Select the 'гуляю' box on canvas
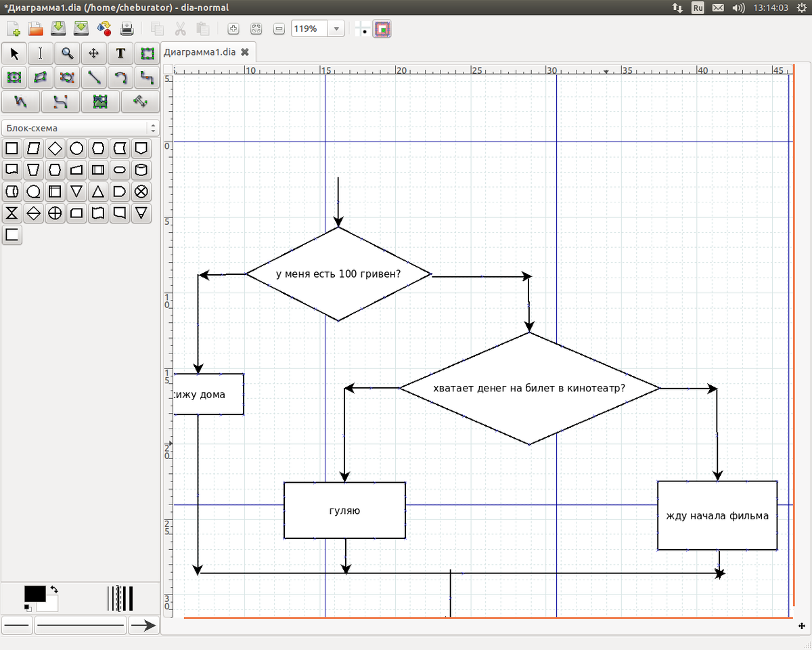812x650 pixels. click(x=344, y=511)
